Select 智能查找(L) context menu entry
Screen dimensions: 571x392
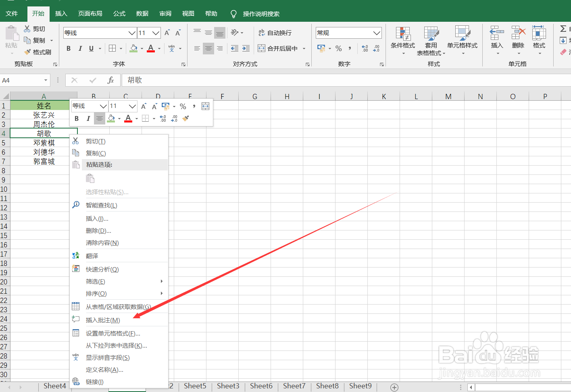(119, 205)
